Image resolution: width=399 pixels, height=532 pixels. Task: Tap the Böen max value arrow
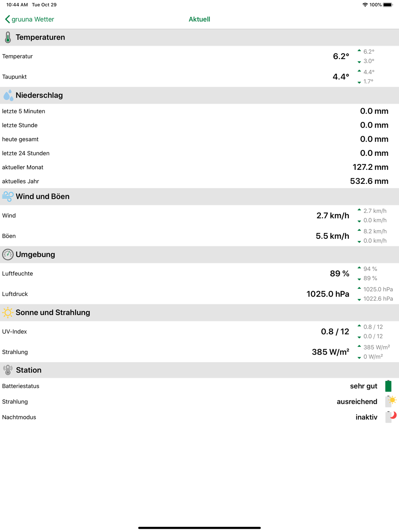(359, 231)
